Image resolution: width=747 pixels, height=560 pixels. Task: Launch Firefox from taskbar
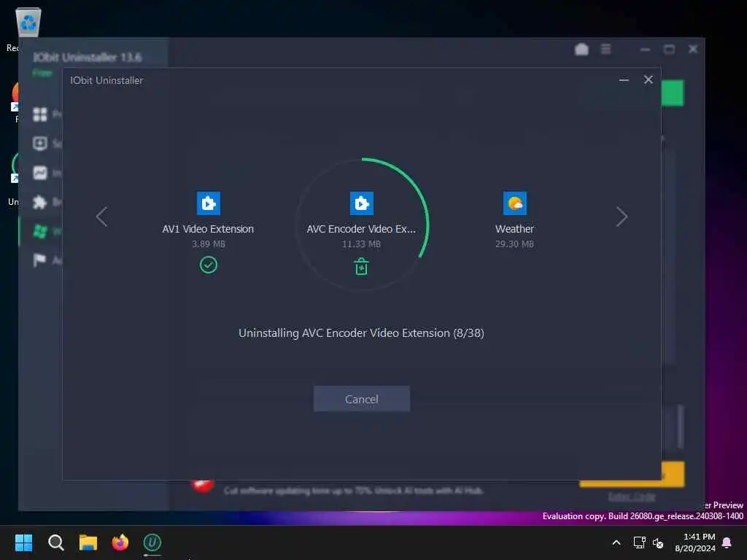[x=120, y=542]
